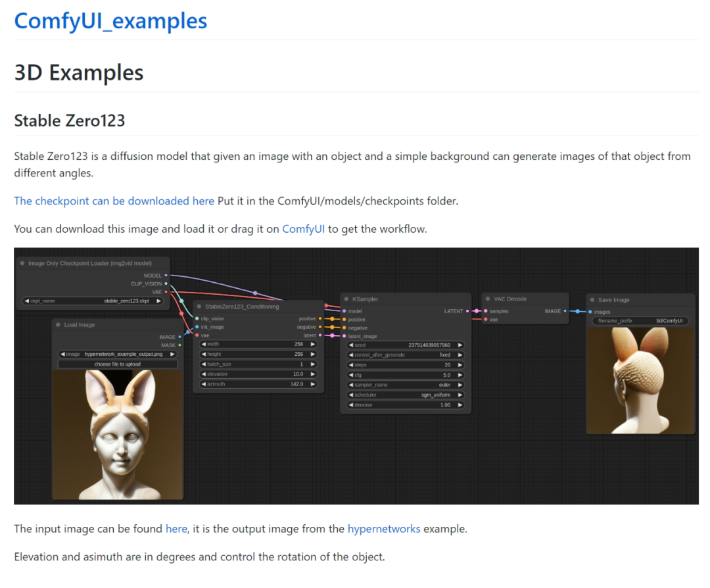Increase seed value with its right arrow
Viewport: 710px width, 588px height.
coord(460,345)
